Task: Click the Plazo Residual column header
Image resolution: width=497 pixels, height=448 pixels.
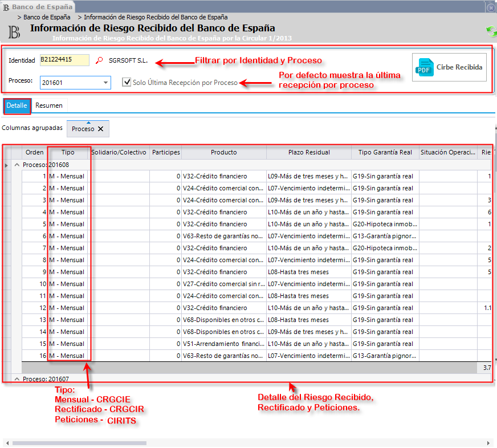Action: click(x=309, y=152)
